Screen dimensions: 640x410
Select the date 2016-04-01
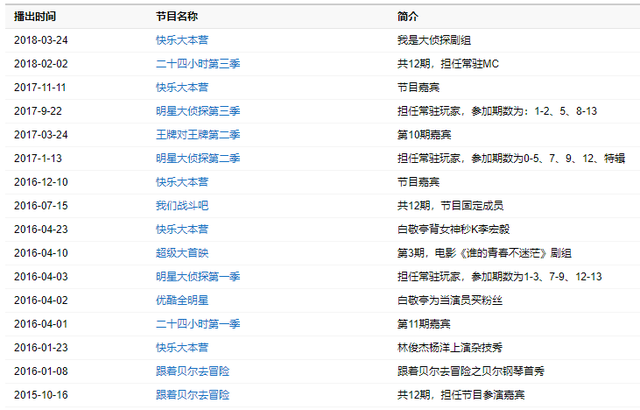tap(41, 324)
